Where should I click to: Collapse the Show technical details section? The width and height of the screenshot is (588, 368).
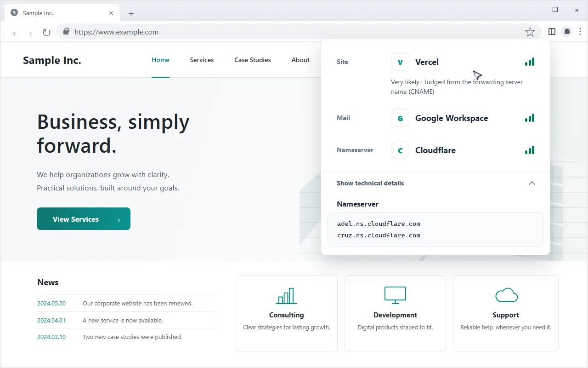pyautogui.click(x=435, y=183)
